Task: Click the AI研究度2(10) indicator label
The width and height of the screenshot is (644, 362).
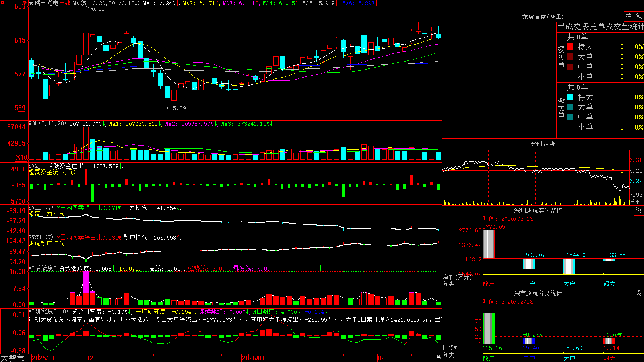Action: [x=48, y=311]
